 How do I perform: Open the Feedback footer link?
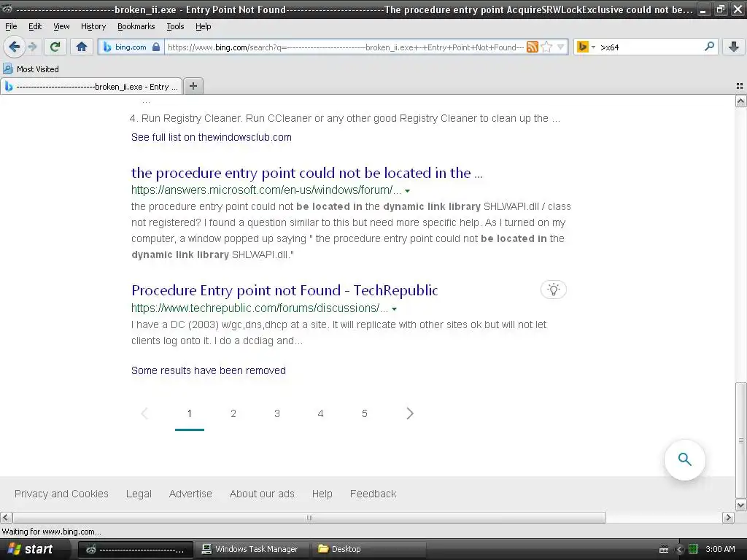[x=373, y=494]
